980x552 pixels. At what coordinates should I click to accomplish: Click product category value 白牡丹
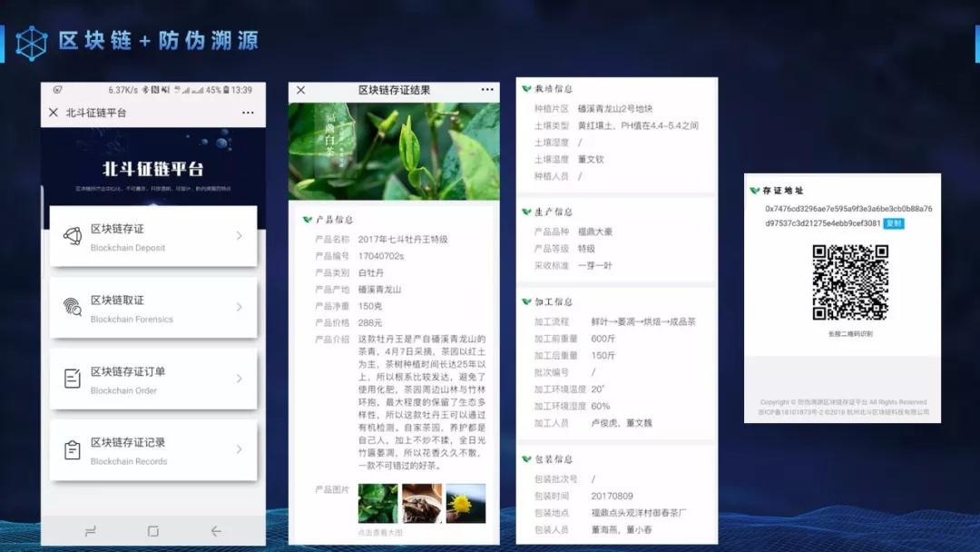371,273
